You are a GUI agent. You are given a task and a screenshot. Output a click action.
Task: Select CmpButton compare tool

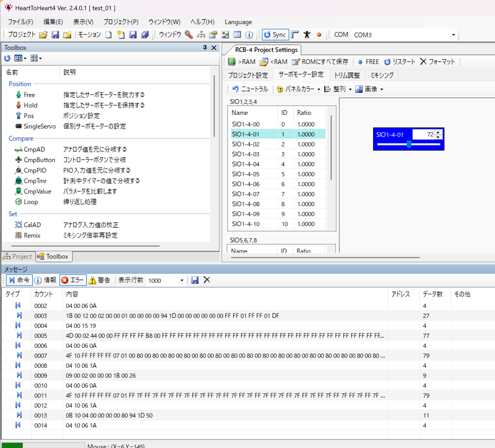point(39,160)
